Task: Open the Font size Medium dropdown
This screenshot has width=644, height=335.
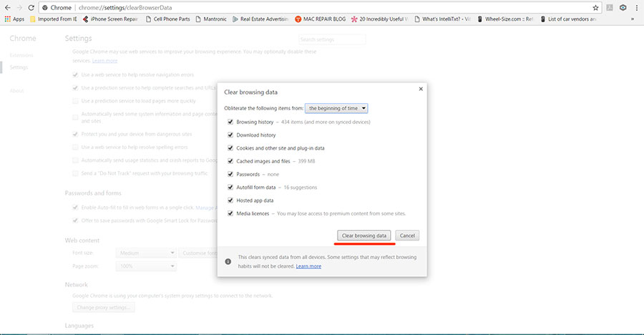Action: pos(146,253)
